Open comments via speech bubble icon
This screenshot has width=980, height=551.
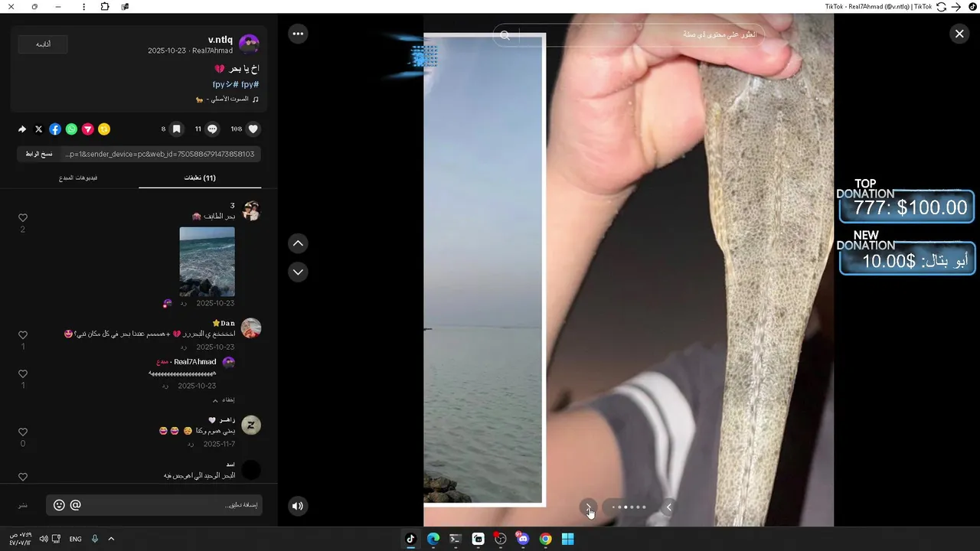[213, 129]
